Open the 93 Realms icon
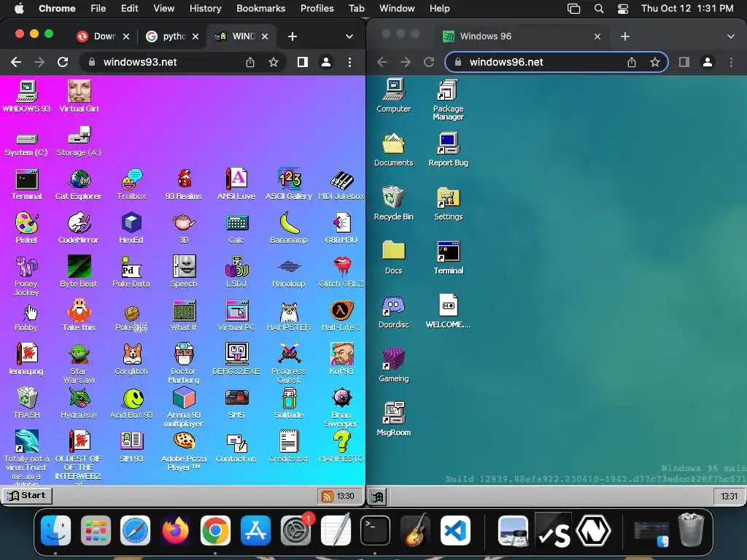 coord(184,184)
